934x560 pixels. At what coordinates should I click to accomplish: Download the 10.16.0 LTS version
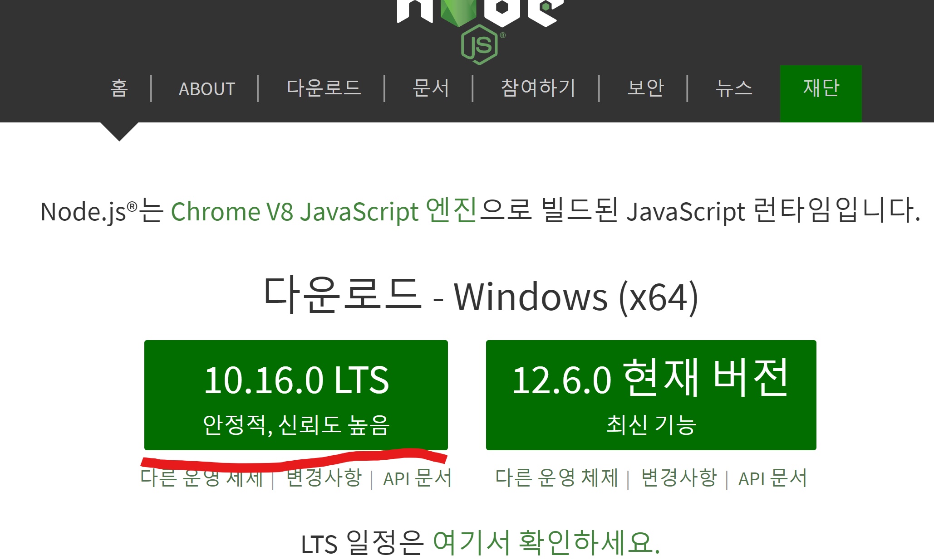pos(296,394)
